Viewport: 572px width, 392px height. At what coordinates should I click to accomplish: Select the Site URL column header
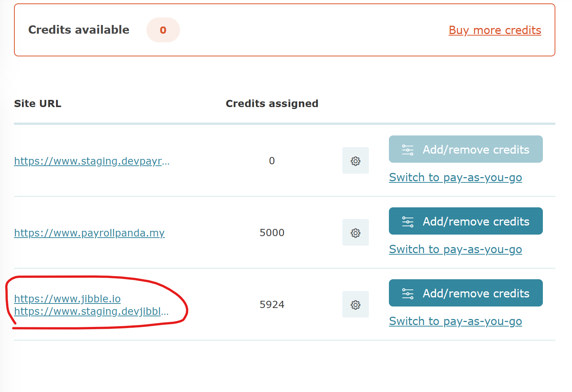tap(37, 104)
